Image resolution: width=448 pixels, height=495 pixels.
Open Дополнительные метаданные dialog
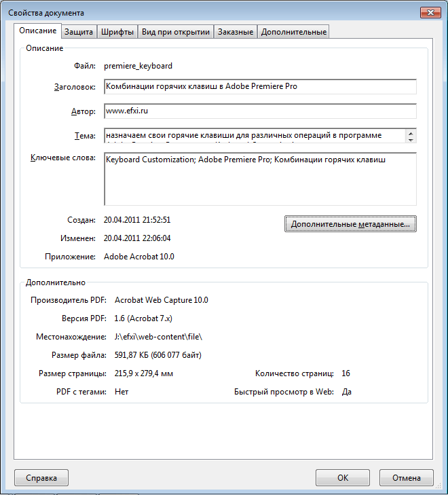pyautogui.click(x=350, y=224)
